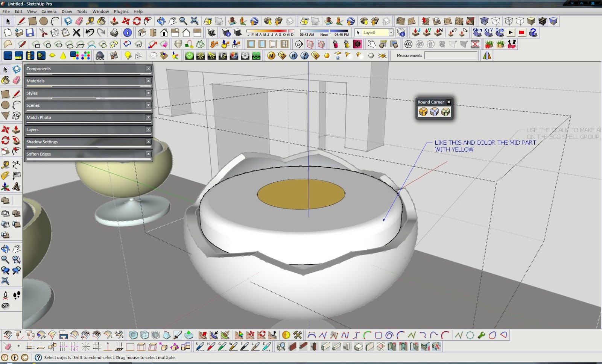
Task: Open the Draw menu
Action: [x=67, y=11]
